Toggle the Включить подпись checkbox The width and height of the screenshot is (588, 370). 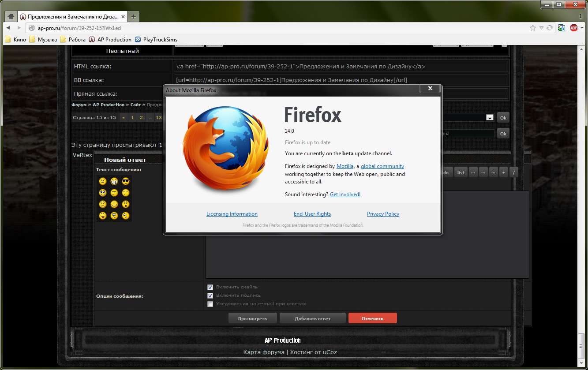tap(210, 295)
